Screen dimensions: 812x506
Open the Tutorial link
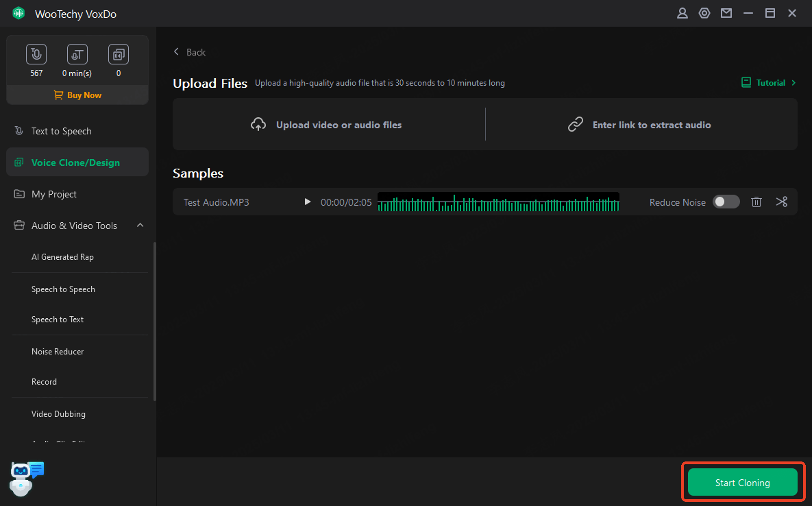tap(769, 83)
